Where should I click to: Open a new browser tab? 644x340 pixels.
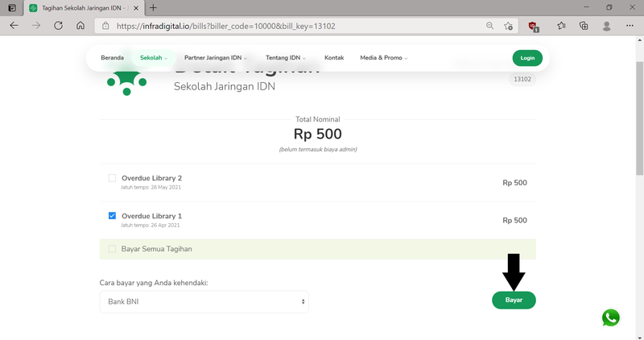pyautogui.click(x=153, y=8)
